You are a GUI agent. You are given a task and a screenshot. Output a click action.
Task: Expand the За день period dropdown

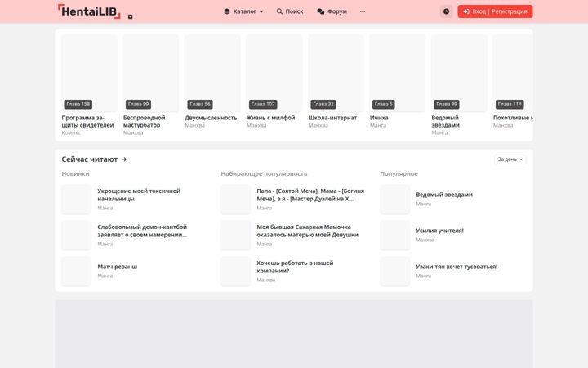click(x=510, y=159)
